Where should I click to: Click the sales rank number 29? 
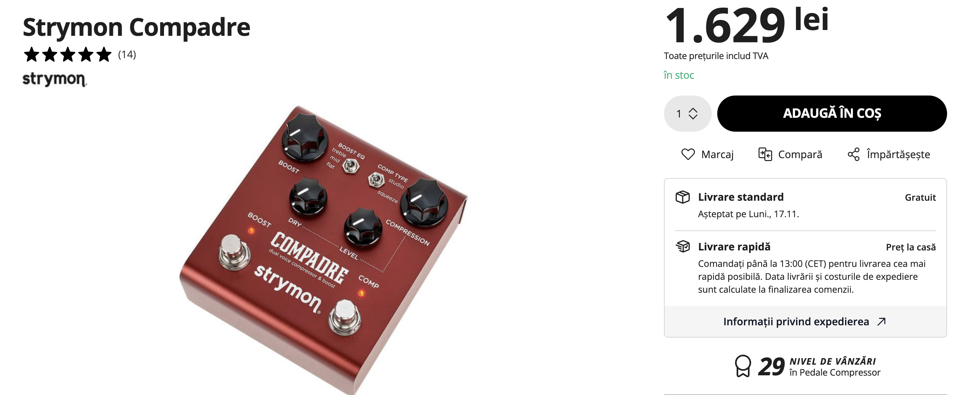771,367
